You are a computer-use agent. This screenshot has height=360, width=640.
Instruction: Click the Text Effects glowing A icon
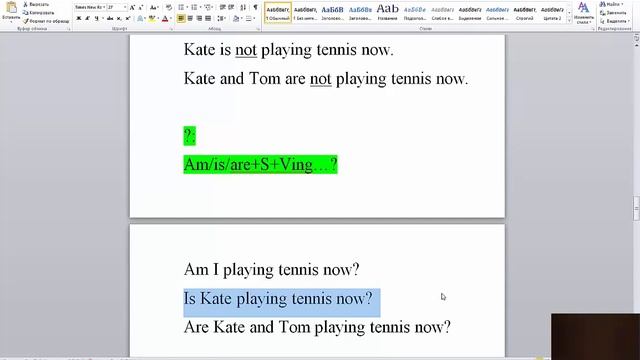click(140, 18)
